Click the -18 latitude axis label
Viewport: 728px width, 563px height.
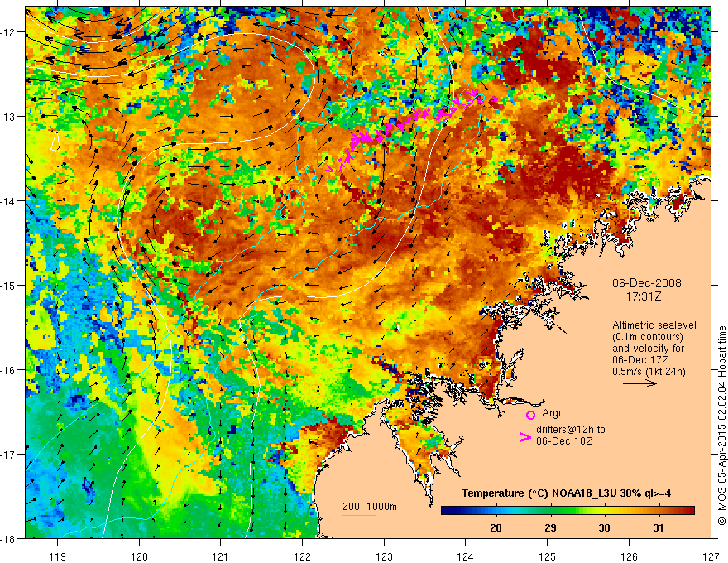coord(9,538)
